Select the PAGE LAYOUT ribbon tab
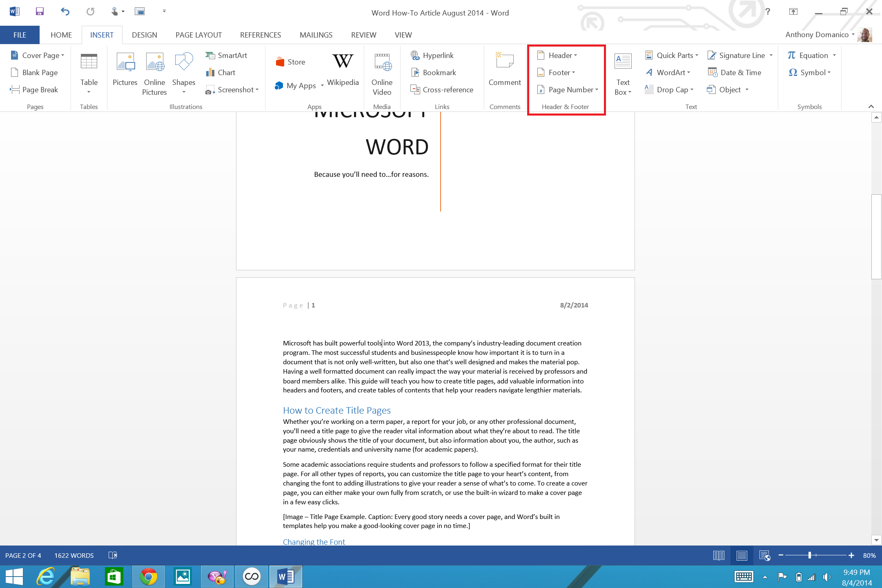 pos(198,35)
